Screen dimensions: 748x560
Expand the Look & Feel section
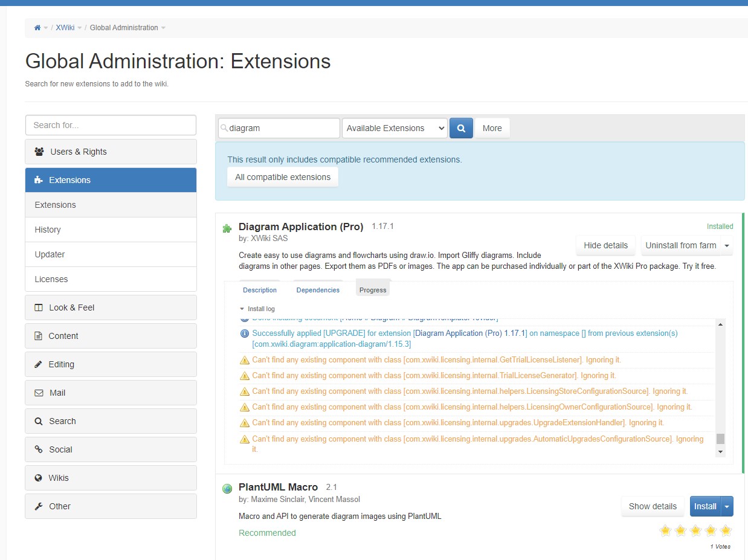(x=111, y=307)
